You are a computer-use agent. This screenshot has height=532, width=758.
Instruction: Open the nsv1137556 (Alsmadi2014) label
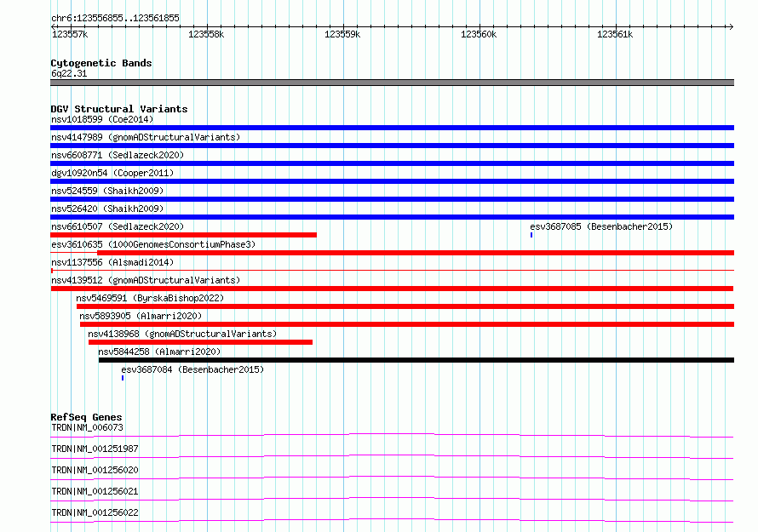(x=112, y=262)
